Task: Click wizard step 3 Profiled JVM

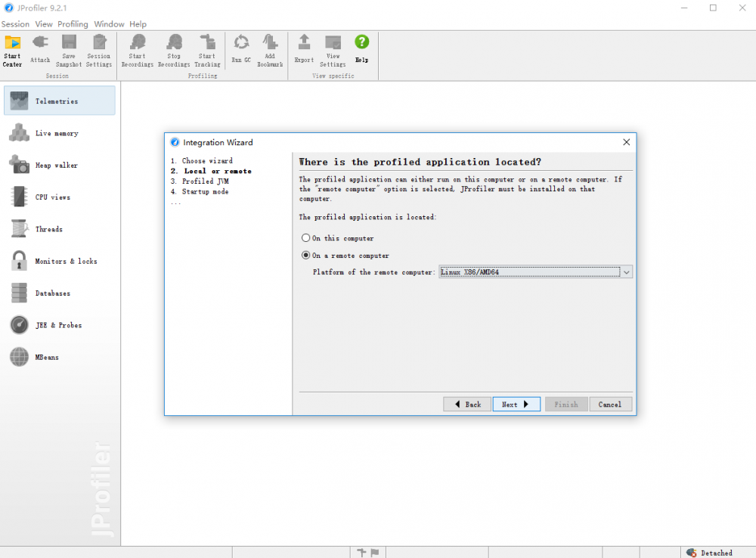Action: 200,181
